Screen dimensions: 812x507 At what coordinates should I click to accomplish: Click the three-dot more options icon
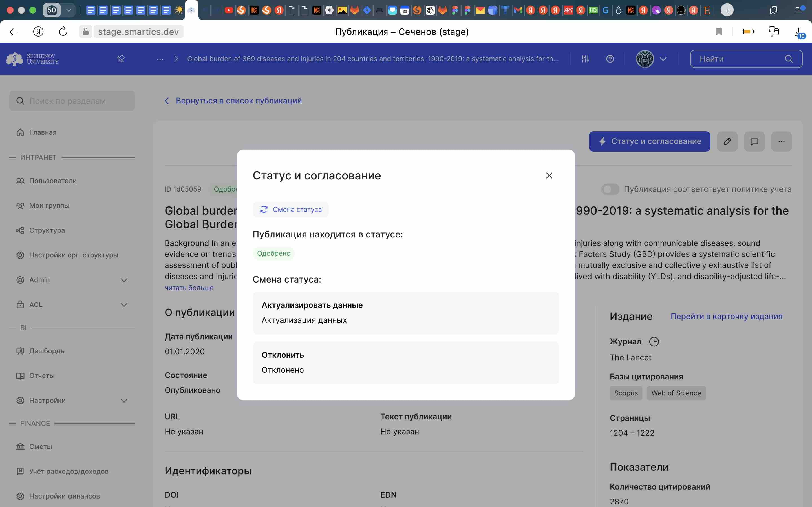click(782, 141)
